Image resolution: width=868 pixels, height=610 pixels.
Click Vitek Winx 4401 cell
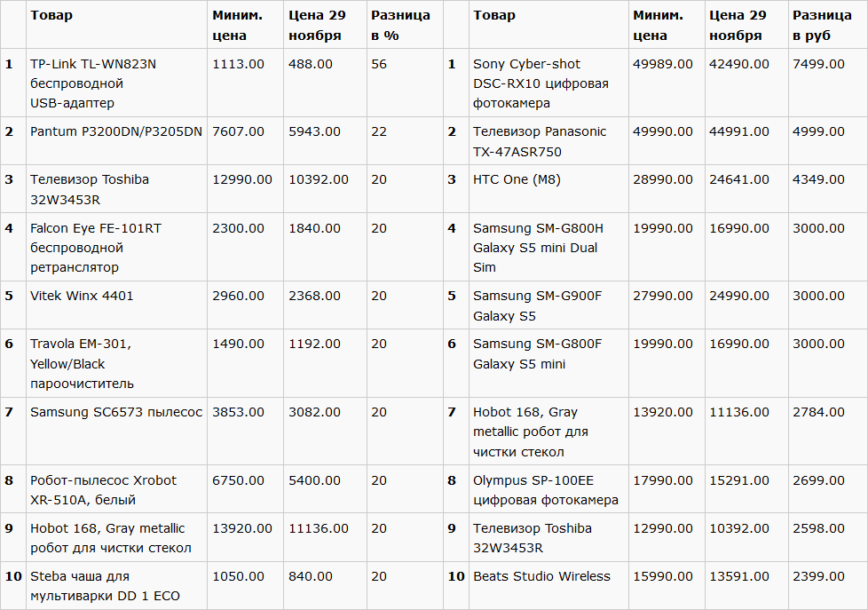82,296
